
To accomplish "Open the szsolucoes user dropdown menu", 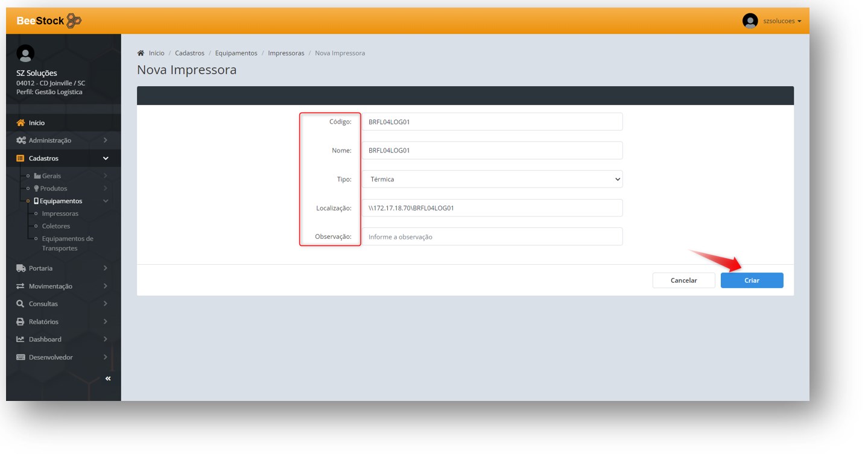I will [x=782, y=21].
